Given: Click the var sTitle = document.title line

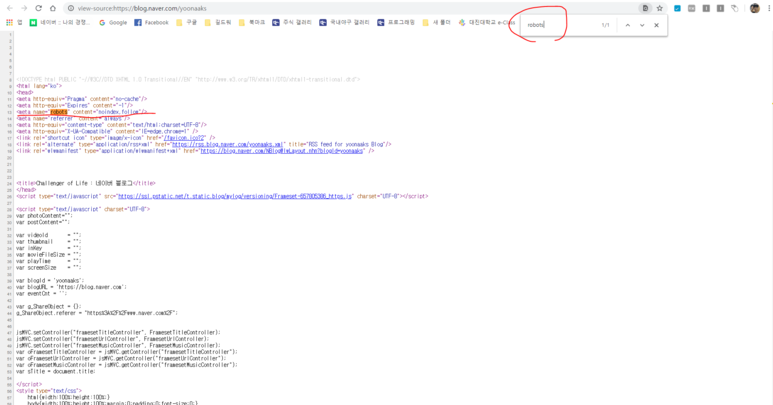Looking at the screenshot, I should [x=55, y=371].
